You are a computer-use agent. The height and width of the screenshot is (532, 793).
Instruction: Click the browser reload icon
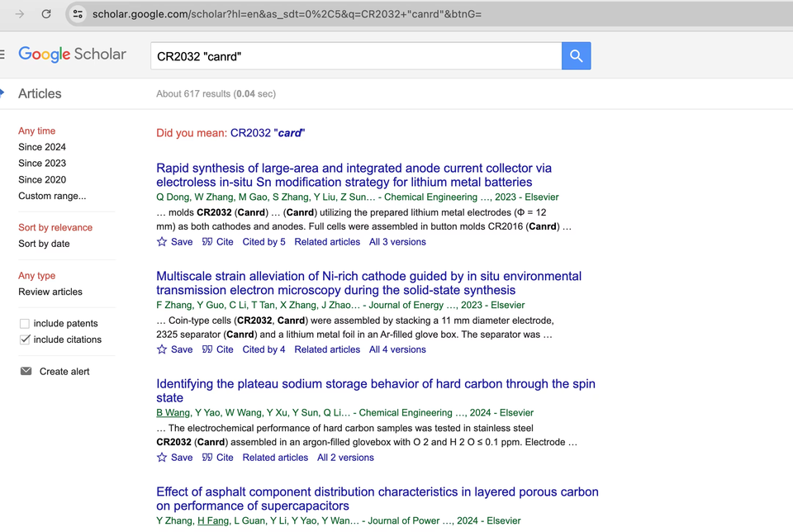point(46,14)
